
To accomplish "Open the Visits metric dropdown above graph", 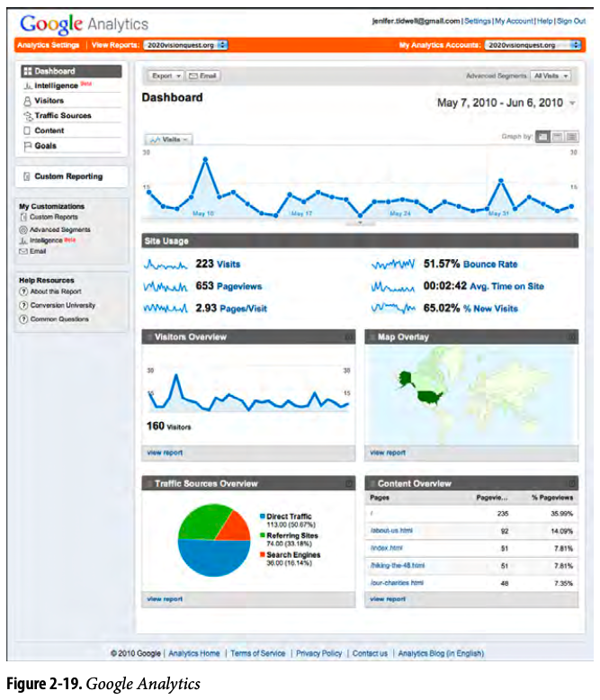I will point(169,139).
